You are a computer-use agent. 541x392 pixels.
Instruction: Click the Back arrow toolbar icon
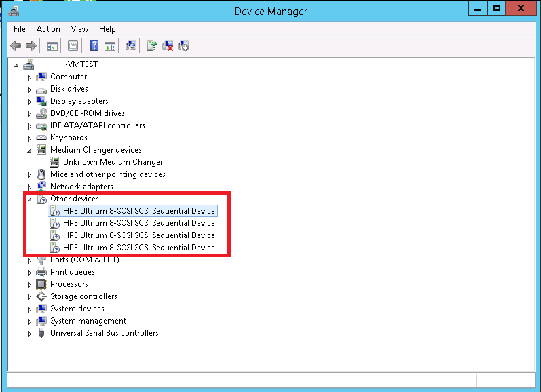(x=16, y=45)
